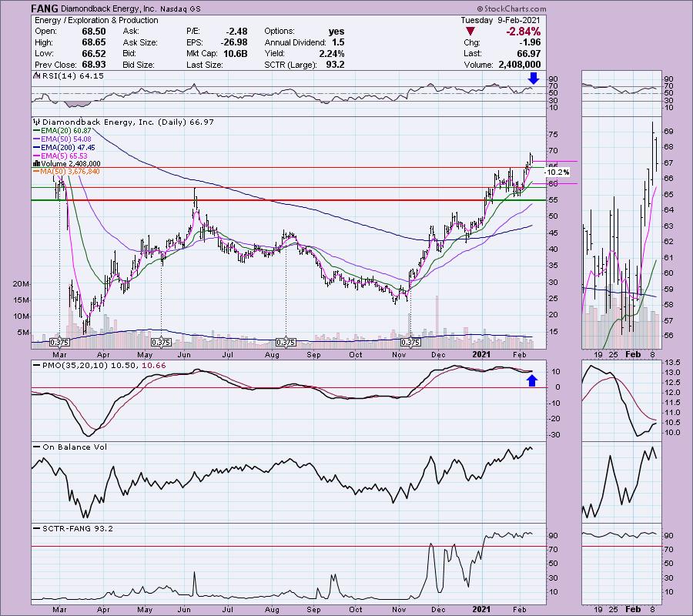Viewport: 693px width, 616px height.
Task: Select the Open value 68.50
Action: pos(93,32)
